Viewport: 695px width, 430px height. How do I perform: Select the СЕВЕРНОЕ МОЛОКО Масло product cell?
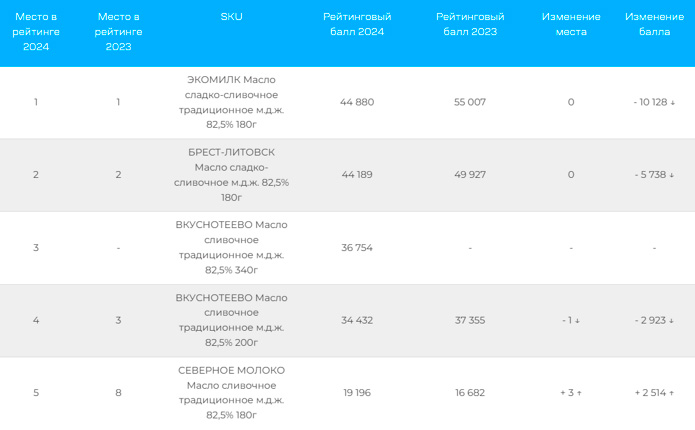click(x=231, y=393)
